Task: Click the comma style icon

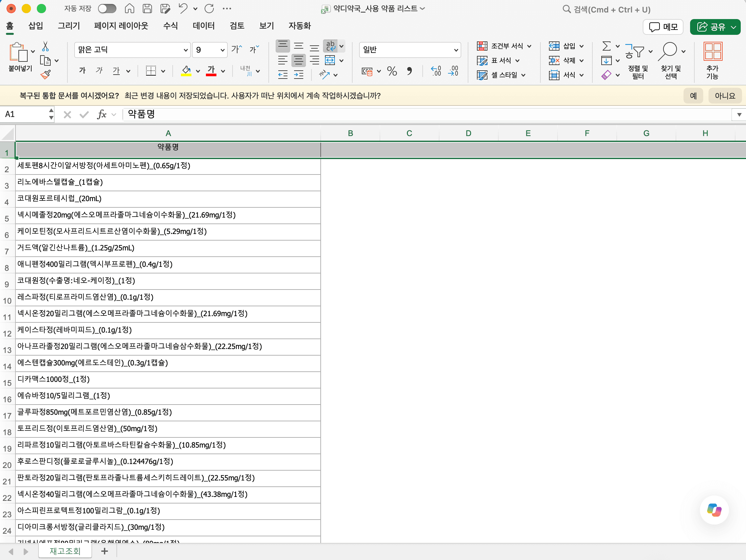Action: click(x=410, y=71)
